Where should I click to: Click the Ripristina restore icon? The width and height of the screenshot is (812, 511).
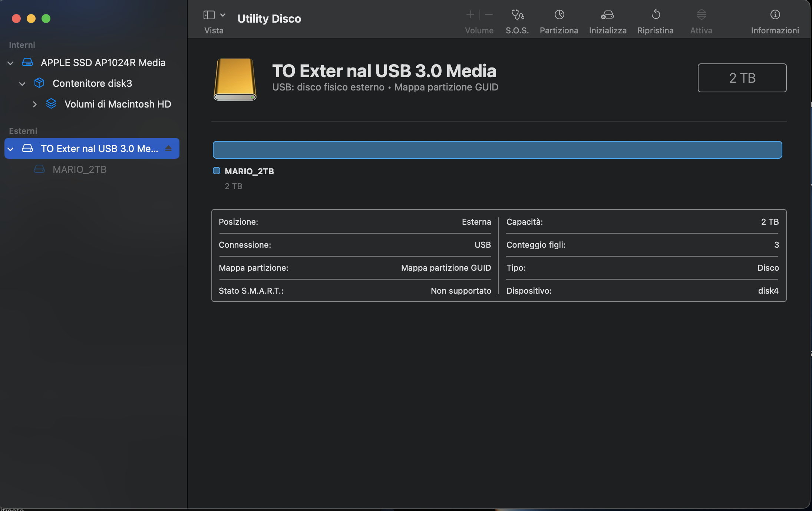tap(655, 15)
